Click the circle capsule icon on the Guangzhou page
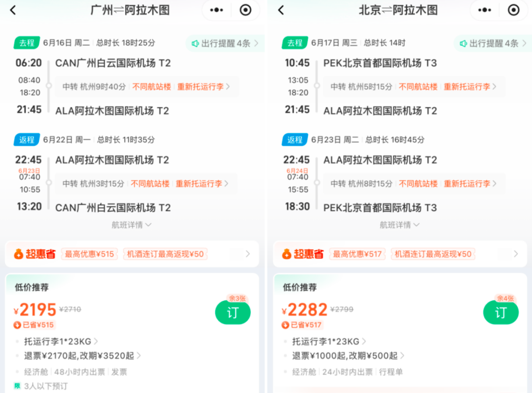The width and height of the screenshot is (532, 393). point(246,10)
